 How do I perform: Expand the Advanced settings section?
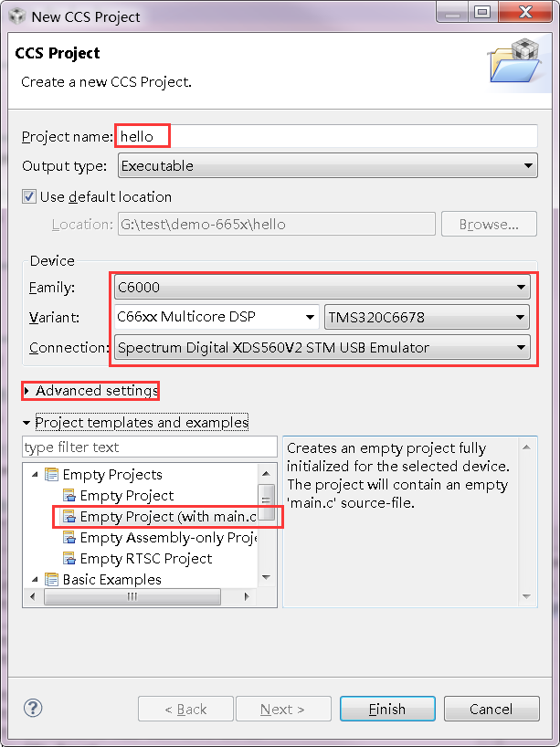91,391
